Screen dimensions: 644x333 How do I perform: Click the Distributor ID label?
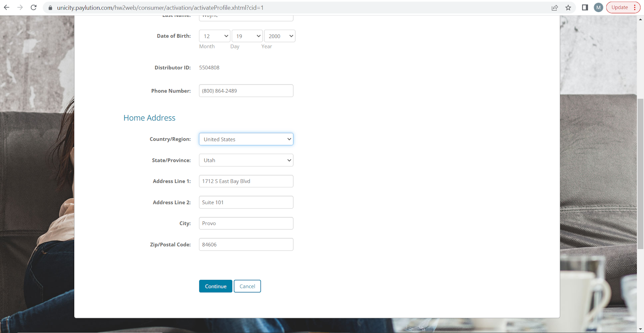tap(173, 68)
